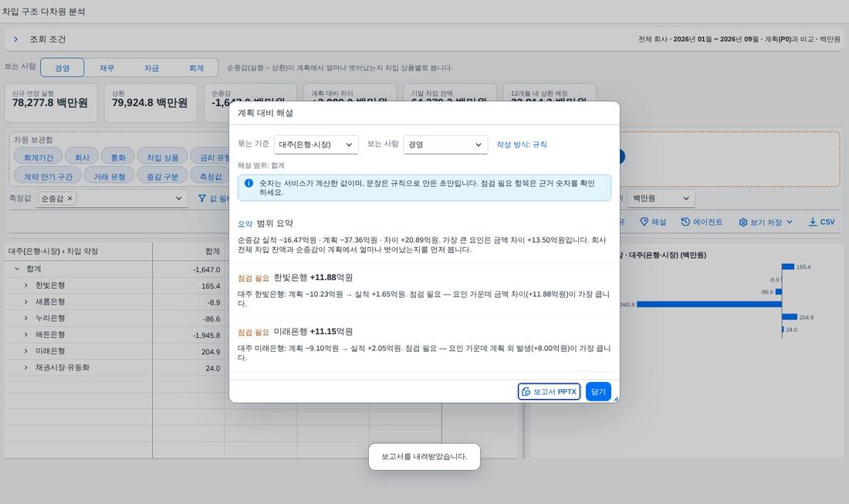Expand the 해든은행 table row
849x504 pixels.
point(25,334)
